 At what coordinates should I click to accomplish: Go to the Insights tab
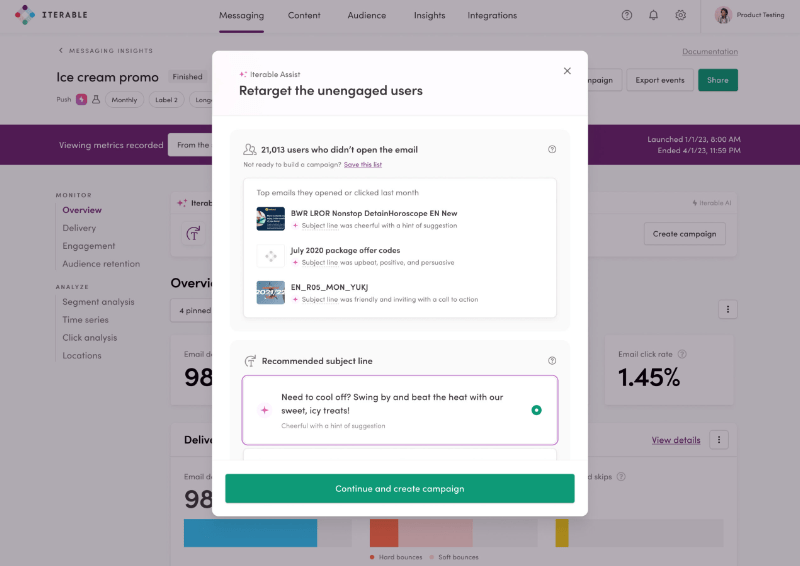(429, 15)
